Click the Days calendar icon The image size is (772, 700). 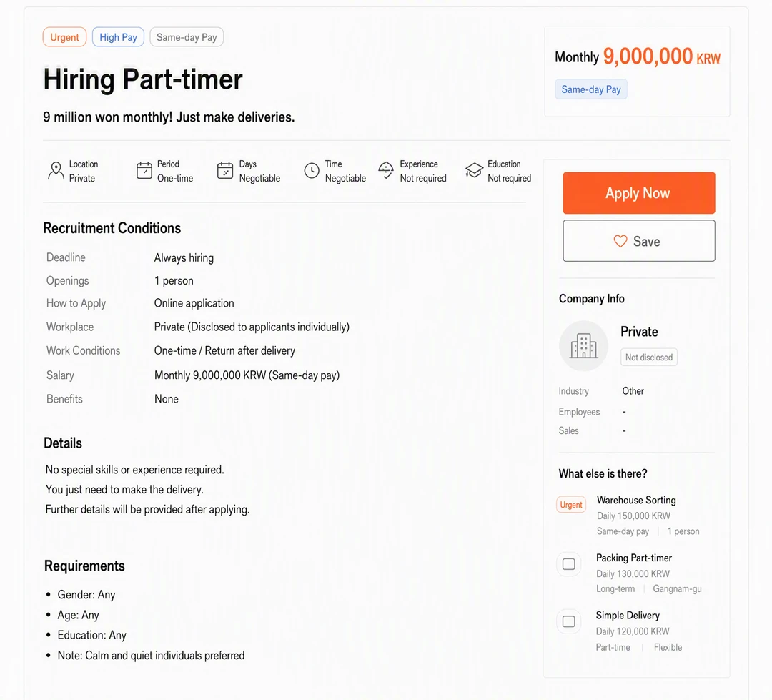click(225, 170)
